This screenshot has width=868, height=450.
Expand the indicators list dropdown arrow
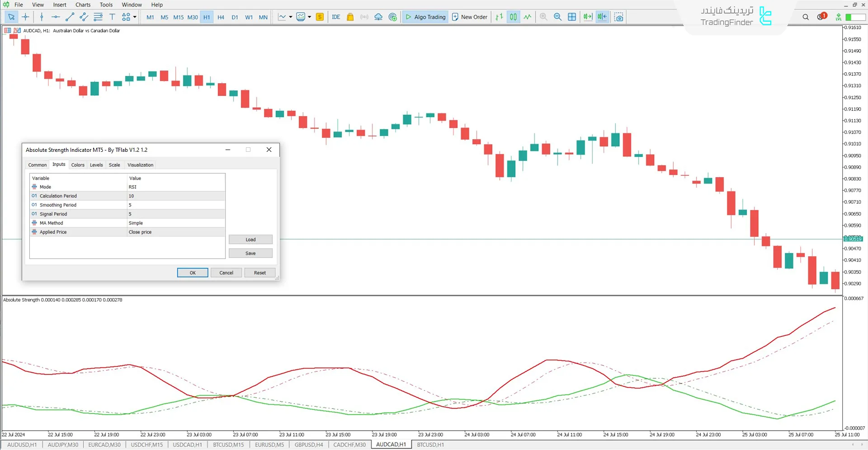(x=310, y=17)
